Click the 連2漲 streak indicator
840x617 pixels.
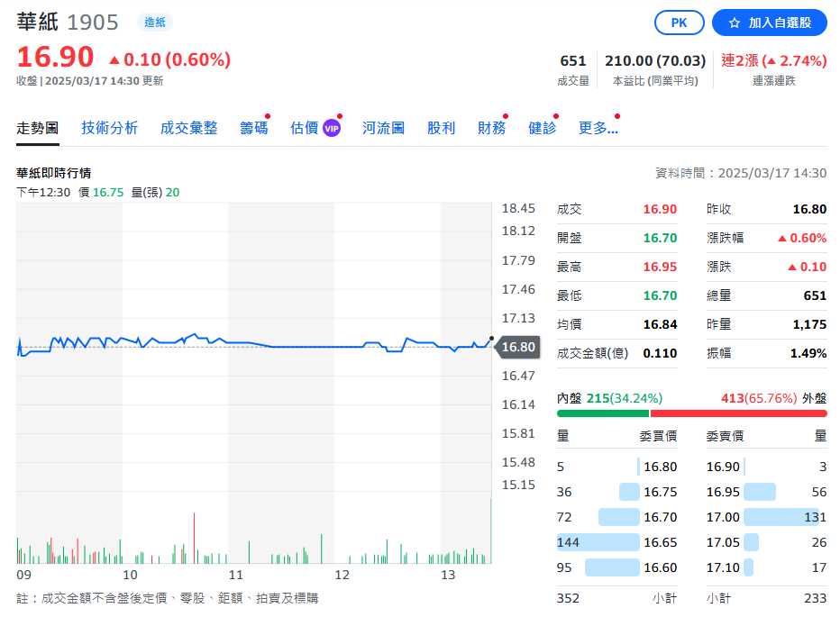773,60
